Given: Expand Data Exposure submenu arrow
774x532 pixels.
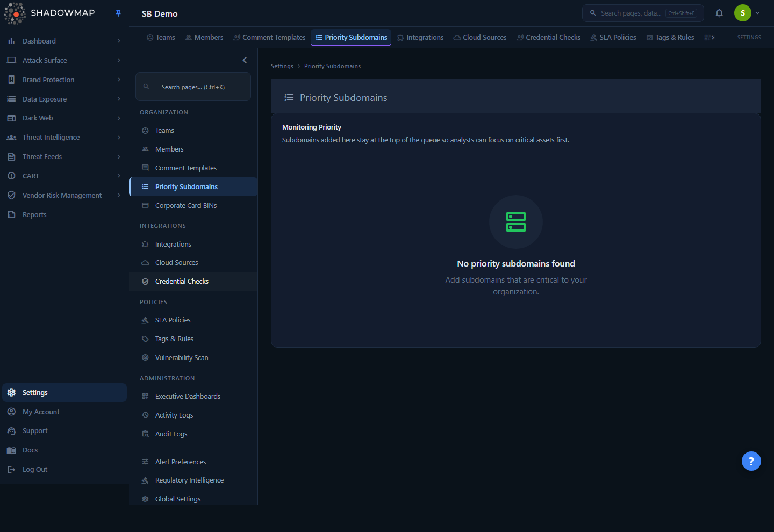Looking at the screenshot, I should pos(119,99).
